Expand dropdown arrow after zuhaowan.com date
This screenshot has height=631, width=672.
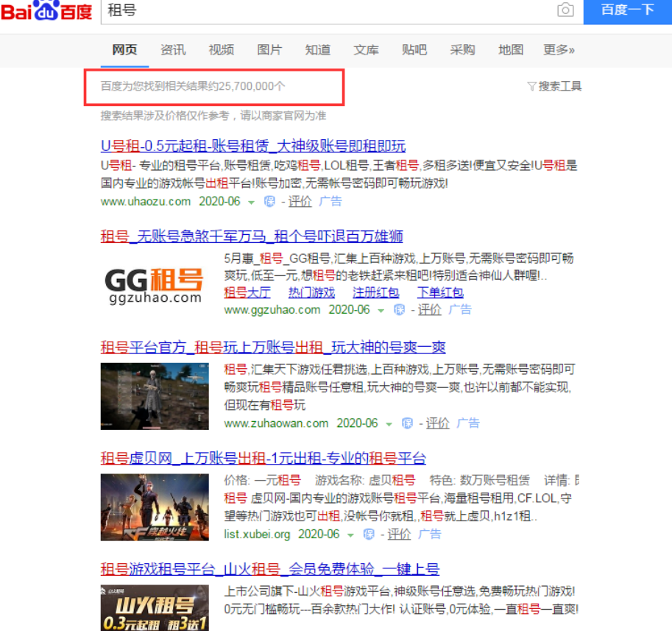pos(389,424)
